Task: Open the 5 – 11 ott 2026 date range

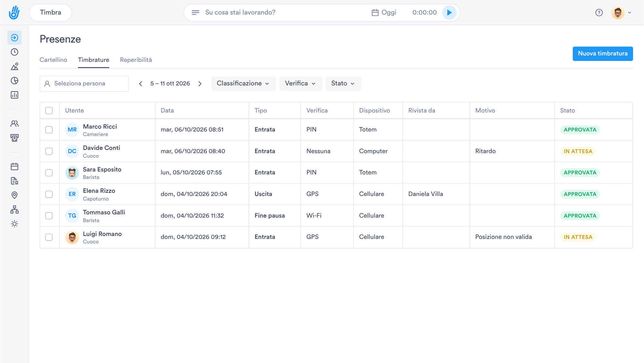Action: pos(170,84)
